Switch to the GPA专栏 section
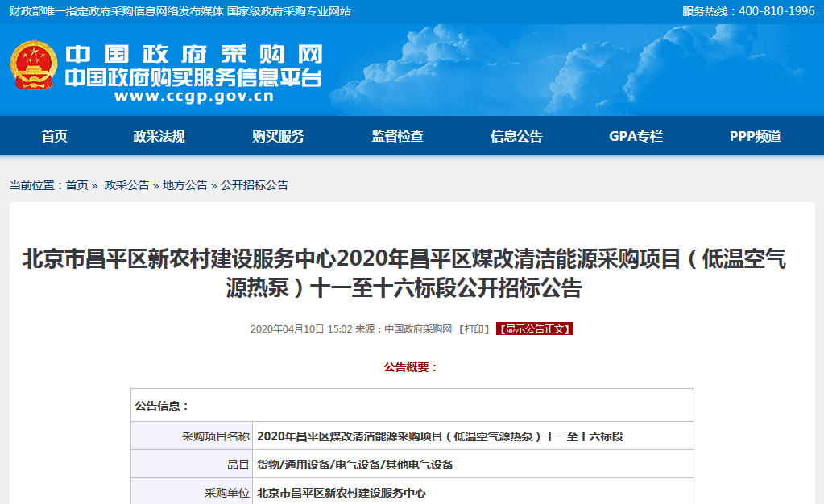Screen dimensions: 824x504 click(636, 136)
